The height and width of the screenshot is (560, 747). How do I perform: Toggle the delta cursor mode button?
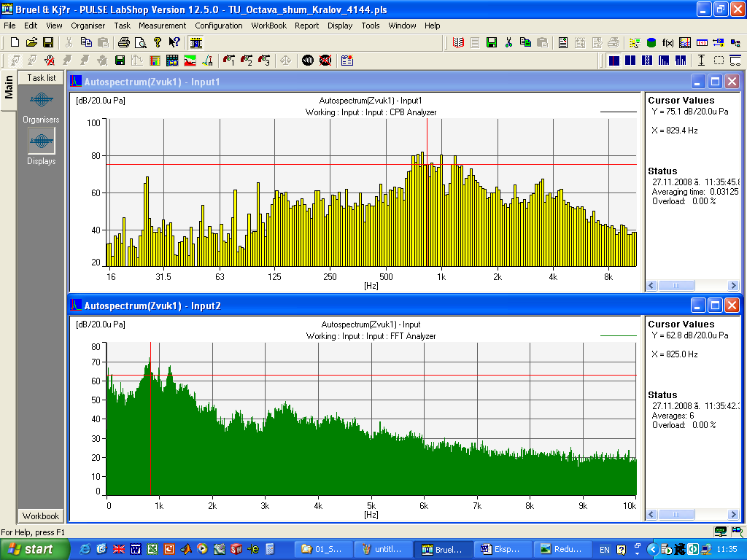[x=630, y=61]
